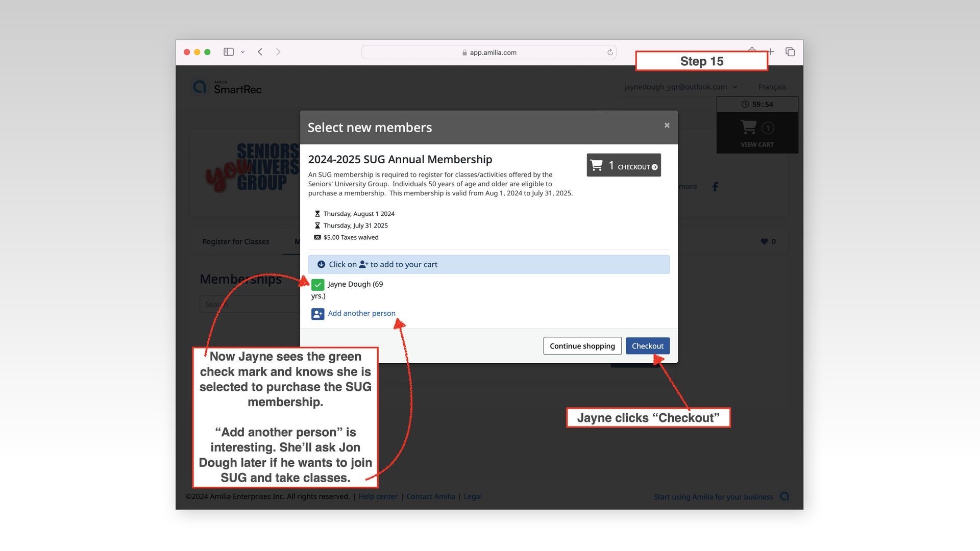Image resolution: width=980 pixels, height=551 pixels.
Task: Click the Checkout button in dialog footer
Action: (647, 346)
